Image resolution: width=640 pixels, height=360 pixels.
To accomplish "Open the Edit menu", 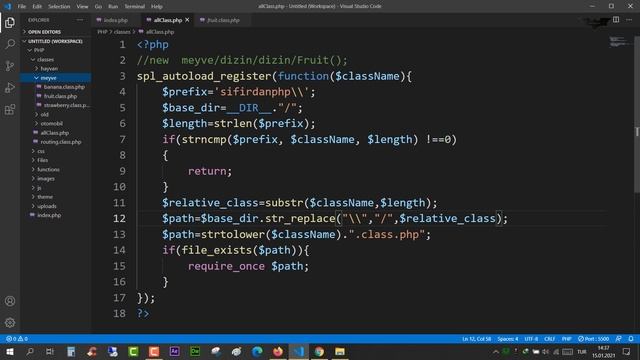I will point(37,7).
